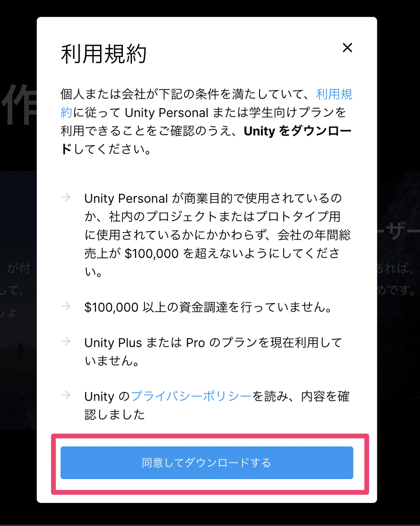Image resolution: width=420 pixels, height=526 pixels.
Task: Click the 利用規約 dialog heading
Action: click(x=104, y=54)
